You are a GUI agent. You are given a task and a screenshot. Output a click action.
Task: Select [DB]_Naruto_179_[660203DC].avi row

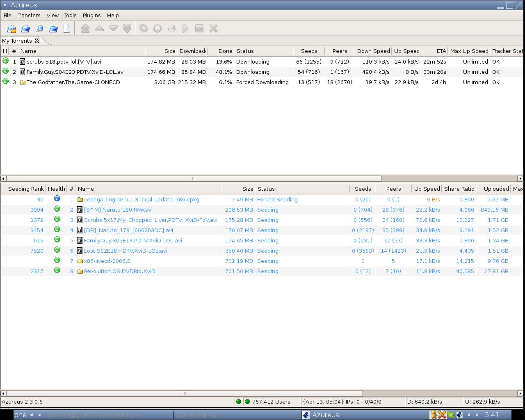tap(262, 230)
